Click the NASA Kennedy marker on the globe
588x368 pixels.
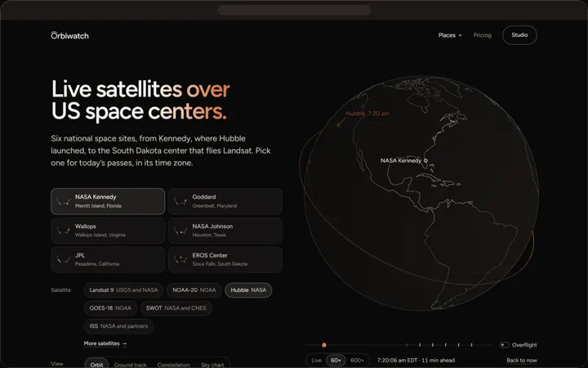[x=425, y=161]
